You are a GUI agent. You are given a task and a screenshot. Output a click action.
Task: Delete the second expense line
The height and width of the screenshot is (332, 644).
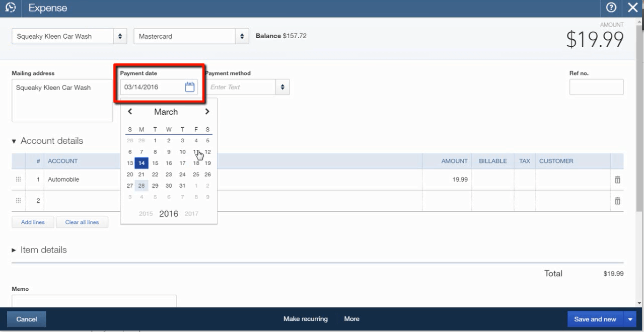(x=617, y=201)
